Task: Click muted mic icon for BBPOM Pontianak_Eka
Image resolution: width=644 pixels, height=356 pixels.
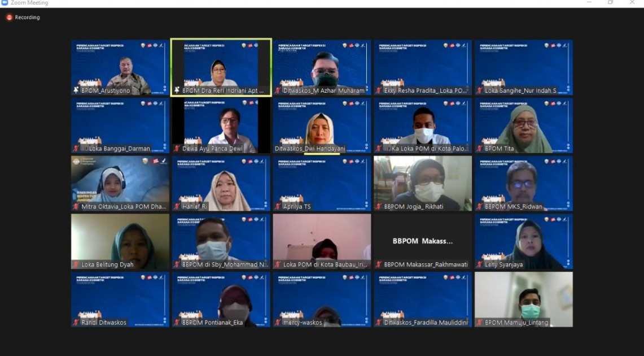Action: point(177,323)
